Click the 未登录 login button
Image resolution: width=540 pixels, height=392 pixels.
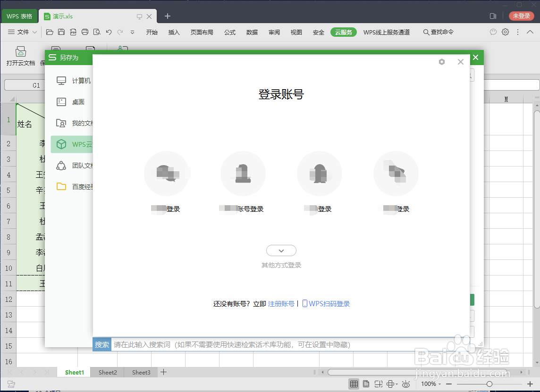(522, 16)
